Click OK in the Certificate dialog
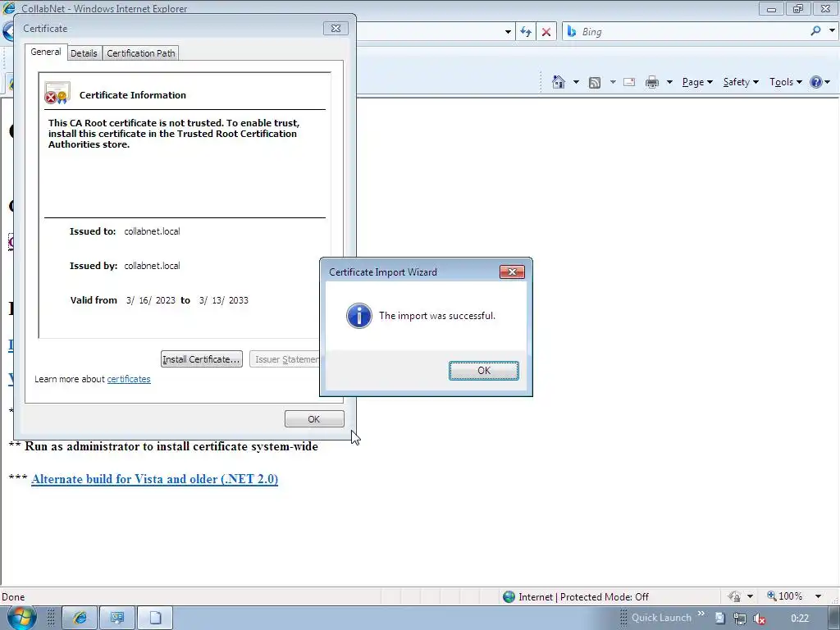 pos(314,419)
